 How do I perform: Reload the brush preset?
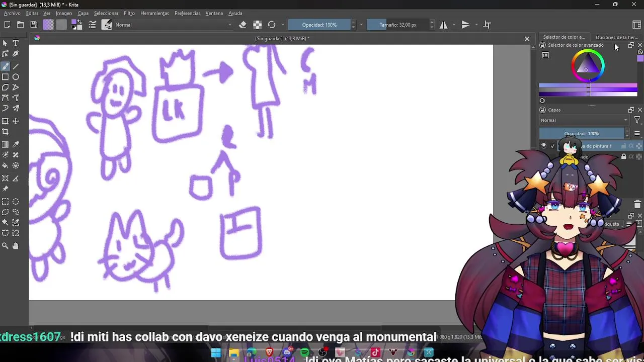coord(272,25)
